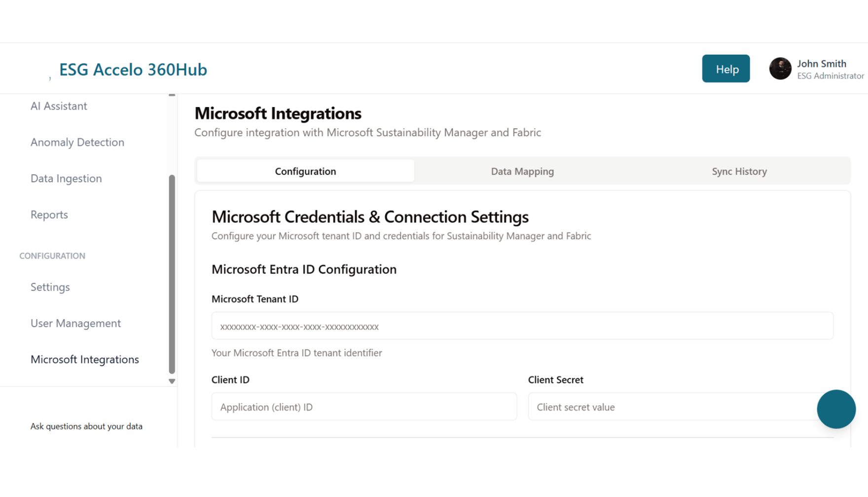Click 'Ask questions about your data' text
The image size is (868, 497).
click(86, 426)
